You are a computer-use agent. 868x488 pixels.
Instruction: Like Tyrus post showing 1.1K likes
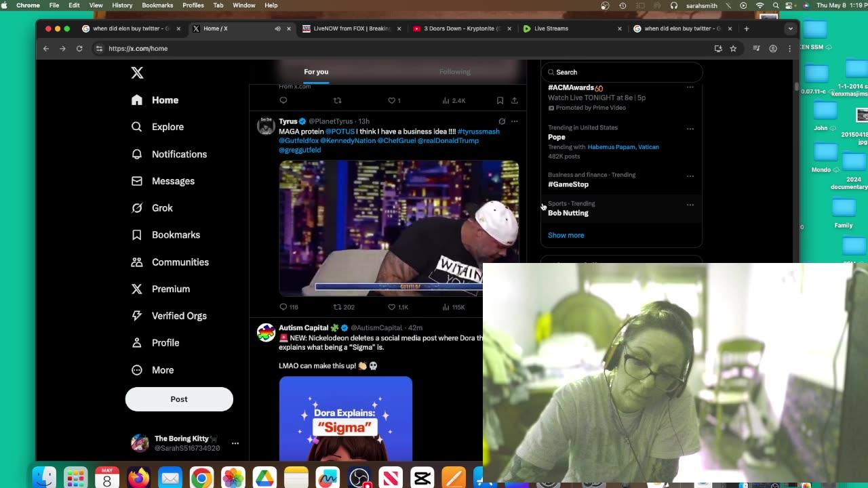point(398,307)
